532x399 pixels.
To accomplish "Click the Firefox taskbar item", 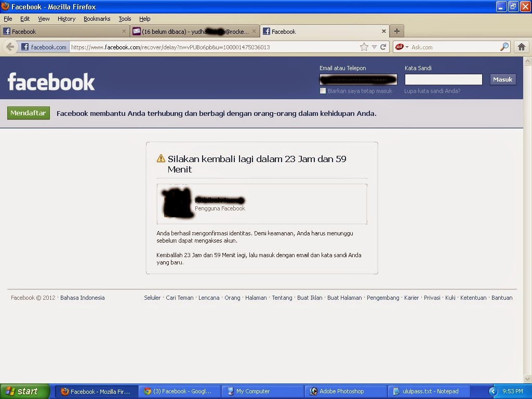I will click(96, 391).
